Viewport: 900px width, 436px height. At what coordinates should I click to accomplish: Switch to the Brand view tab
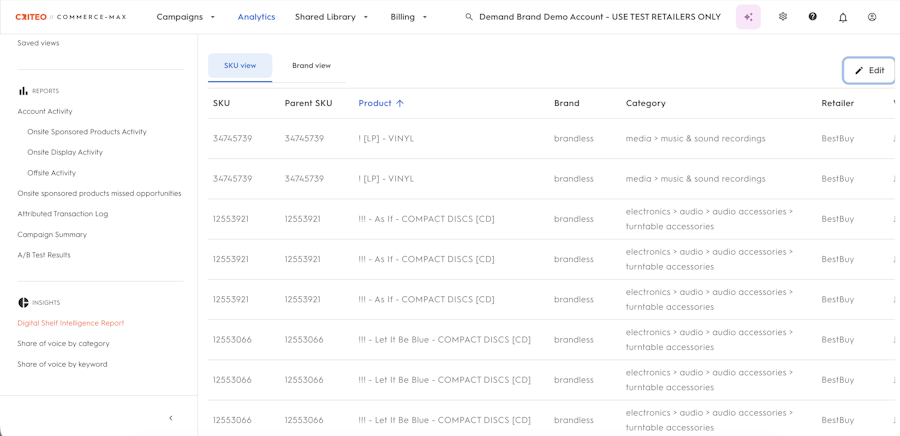(x=311, y=66)
